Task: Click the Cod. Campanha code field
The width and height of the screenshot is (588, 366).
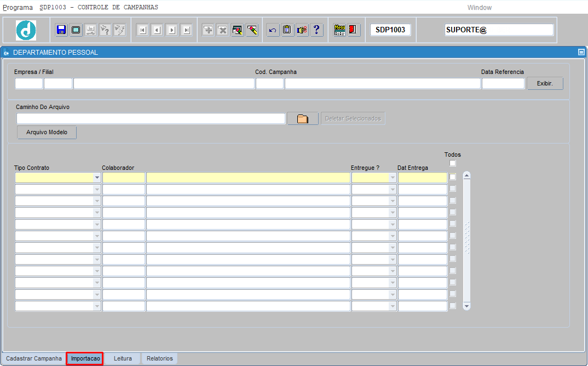Action: coord(269,83)
